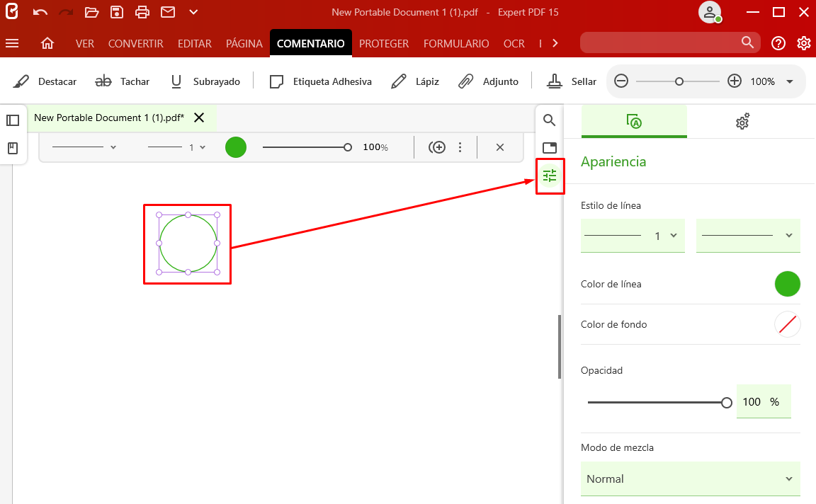Image resolution: width=816 pixels, height=504 pixels.
Task: Open the bookmarks panel icon
Action: pos(13,148)
